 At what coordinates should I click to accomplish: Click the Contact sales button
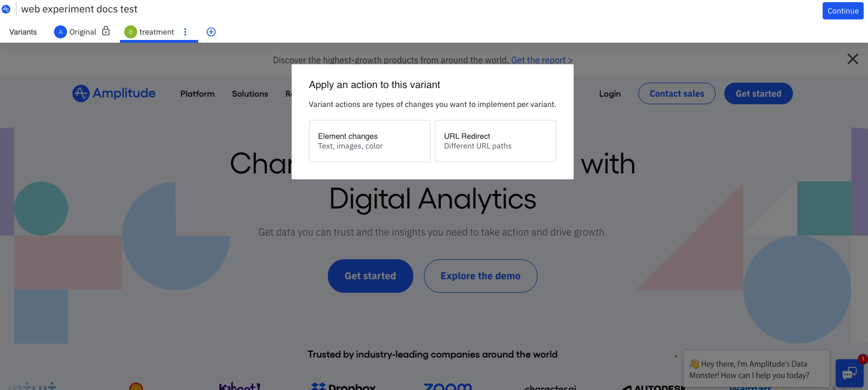click(677, 93)
